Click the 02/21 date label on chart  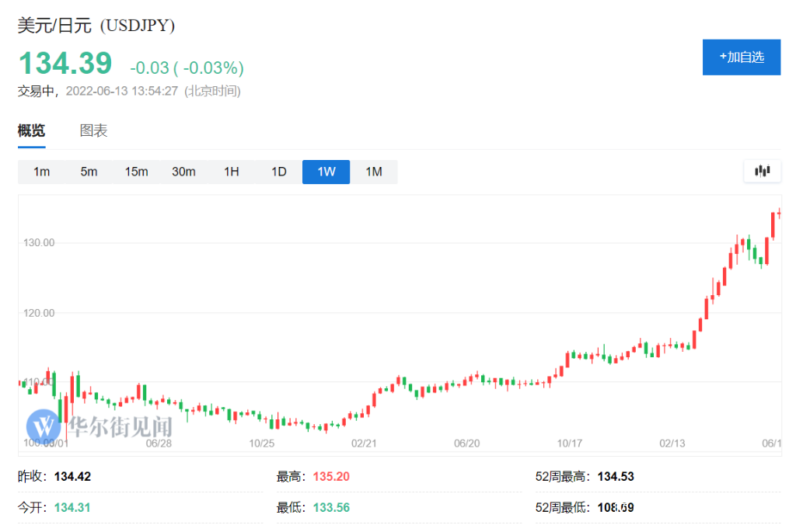click(x=364, y=443)
